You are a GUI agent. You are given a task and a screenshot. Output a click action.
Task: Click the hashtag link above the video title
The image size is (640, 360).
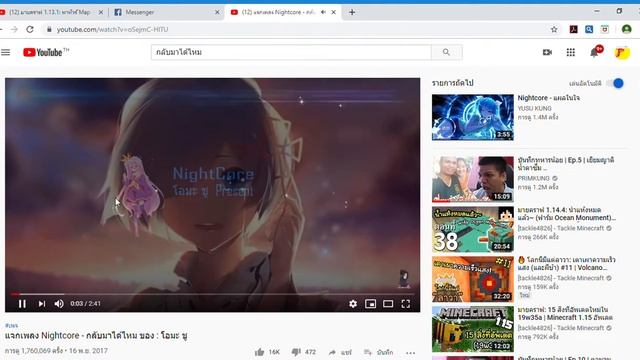[x=11, y=325]
